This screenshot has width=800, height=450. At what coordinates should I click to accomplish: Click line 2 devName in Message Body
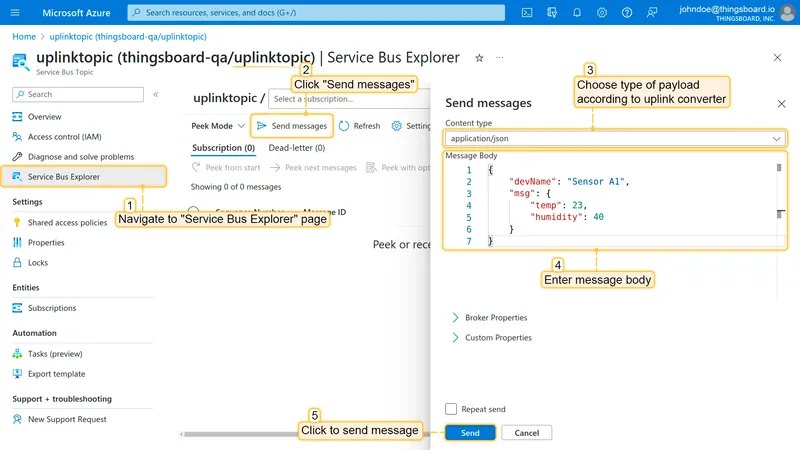pos(569,182)
